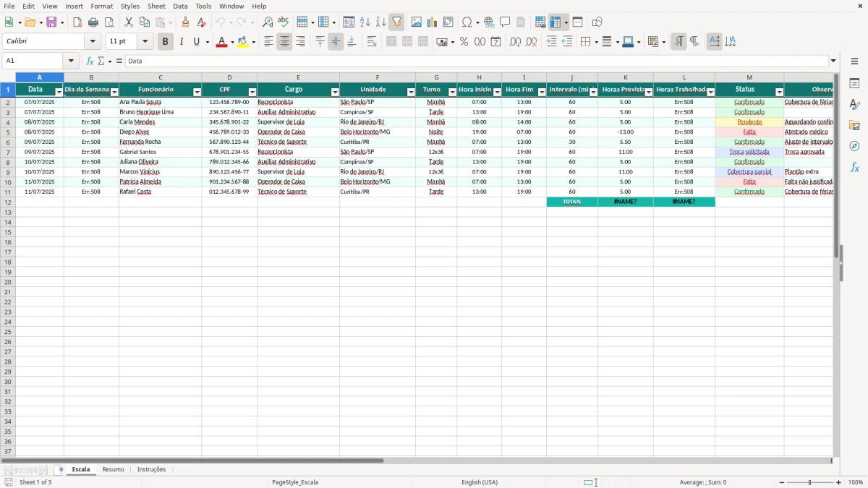Switch to the Resumo sheet tab
This screenshot has width=868, height=488.
(113, 470)
